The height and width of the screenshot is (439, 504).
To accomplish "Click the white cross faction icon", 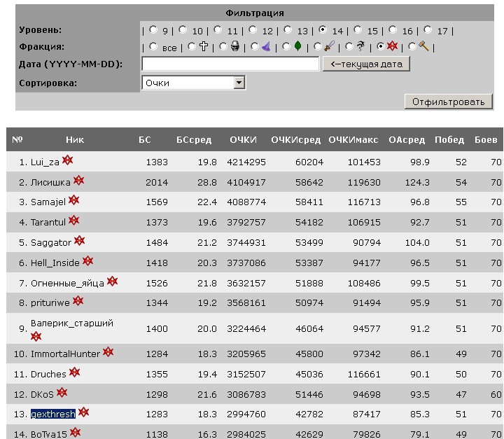I will (204, 46).
